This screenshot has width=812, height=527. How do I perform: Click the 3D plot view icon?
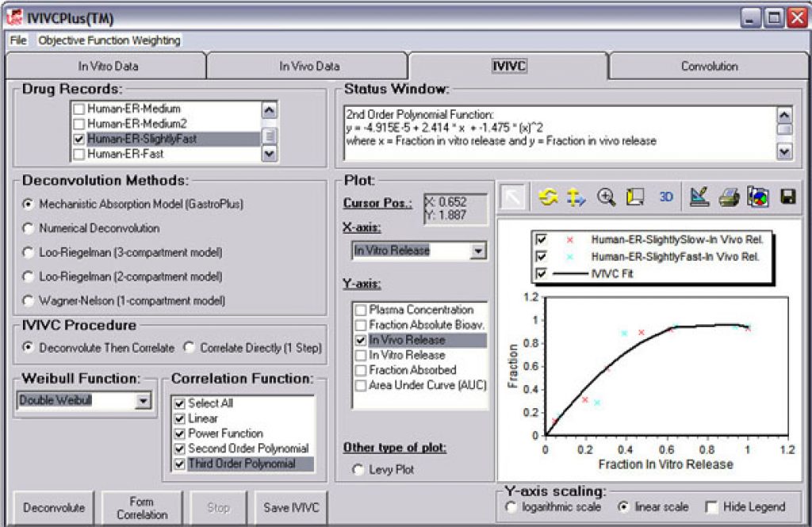[668, 197]
